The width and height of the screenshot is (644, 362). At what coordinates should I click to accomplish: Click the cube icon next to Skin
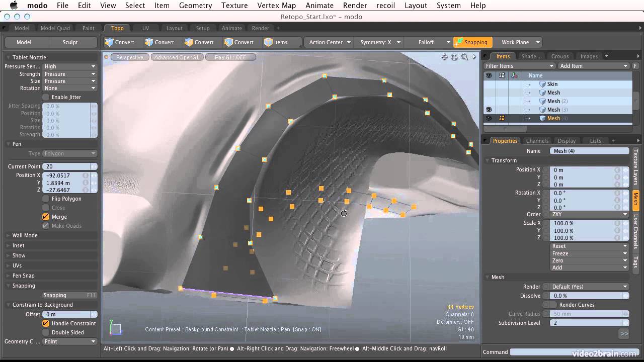point(542,84)
